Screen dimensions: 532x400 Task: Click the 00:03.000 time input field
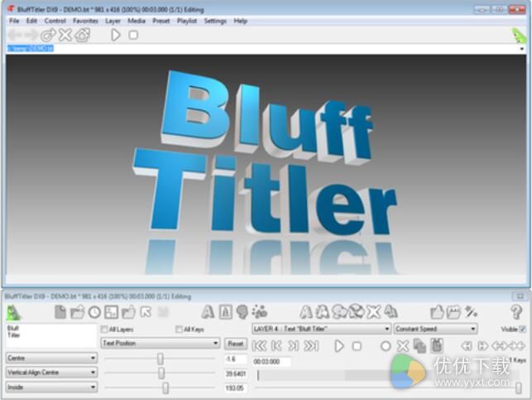(271, 362)
